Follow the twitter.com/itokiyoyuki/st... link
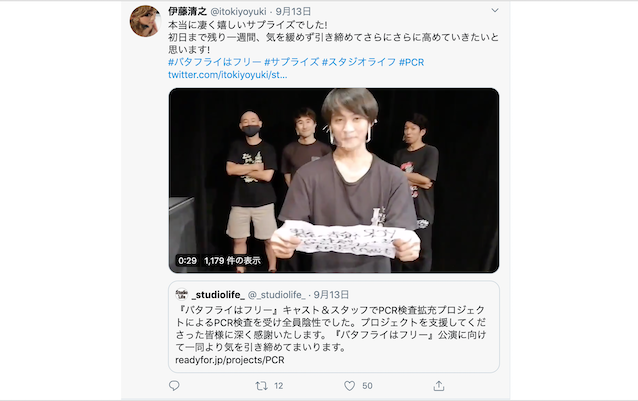 tap(228, 75)
